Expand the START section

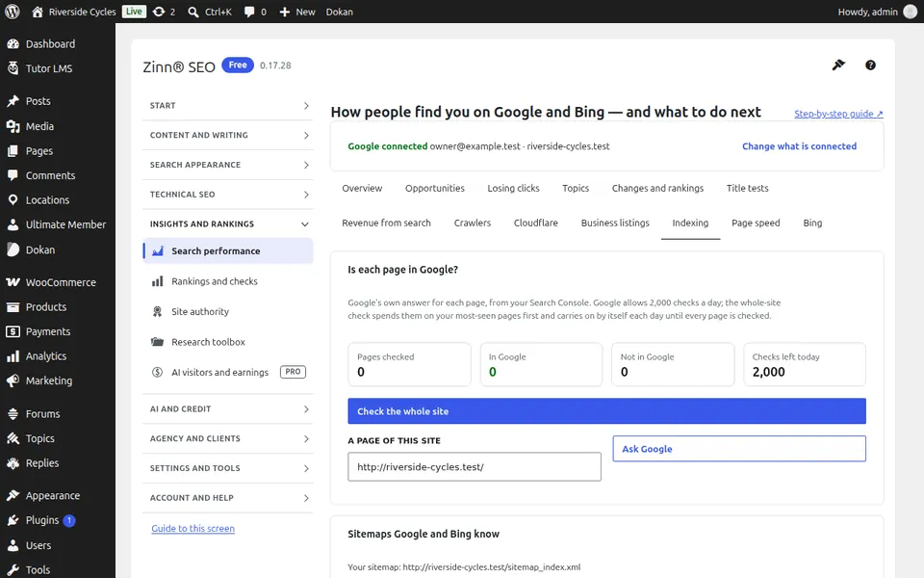point(228,106)
